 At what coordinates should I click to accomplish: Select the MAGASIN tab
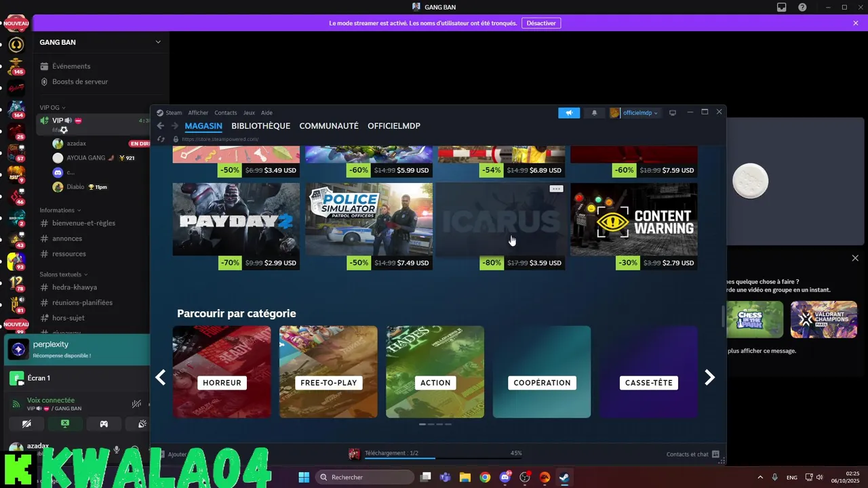tap(203, 126)
